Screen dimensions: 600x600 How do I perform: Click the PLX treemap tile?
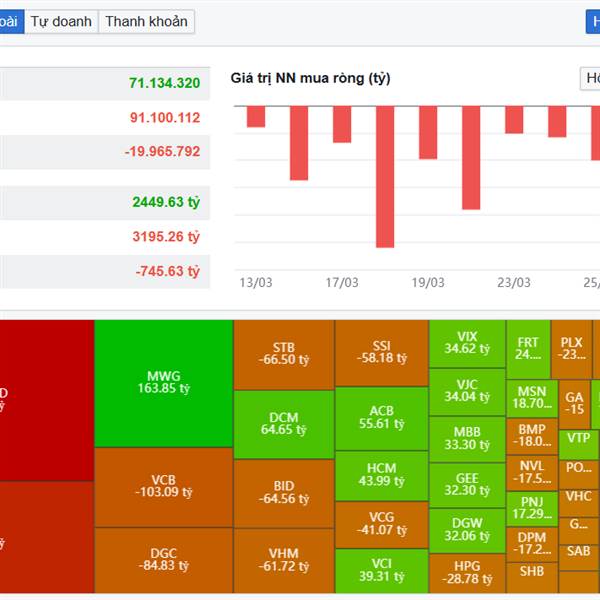coord(572,349)
